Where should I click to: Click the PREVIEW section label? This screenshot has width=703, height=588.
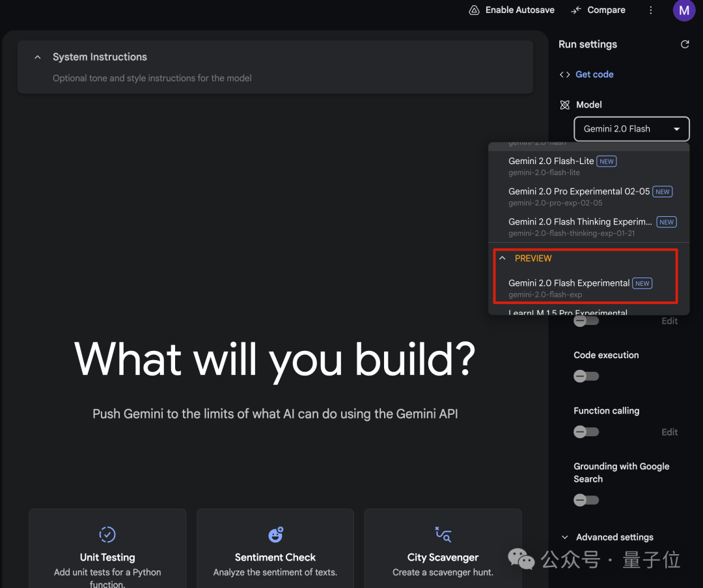[x=533, y=259]
